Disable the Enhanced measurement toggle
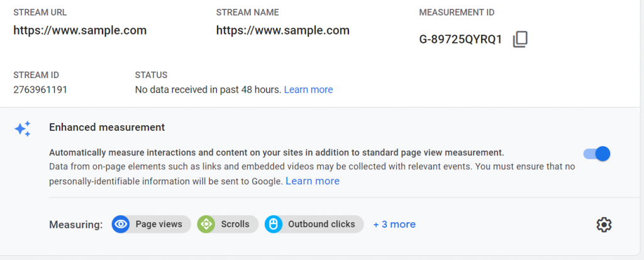Image resolution: width=644 pixels, height=260 pixels. [597, 154]
